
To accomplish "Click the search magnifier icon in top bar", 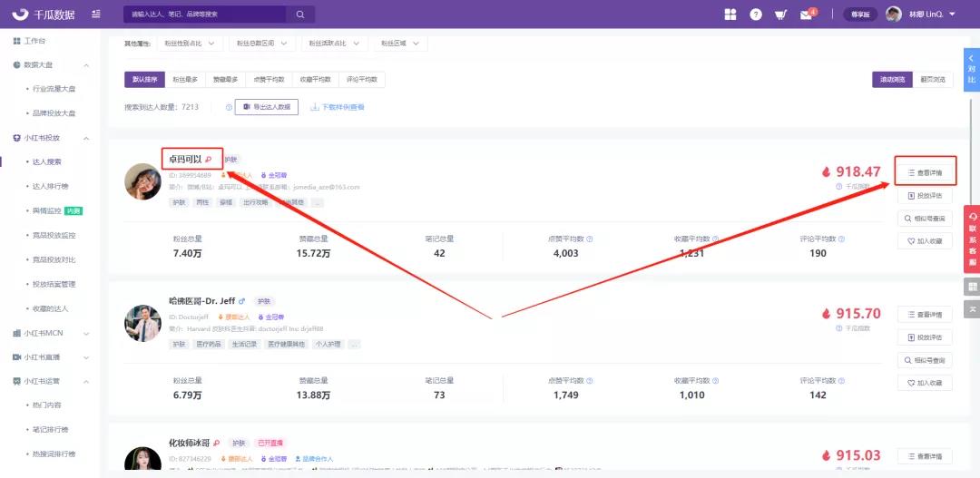I will click(299, 15).
